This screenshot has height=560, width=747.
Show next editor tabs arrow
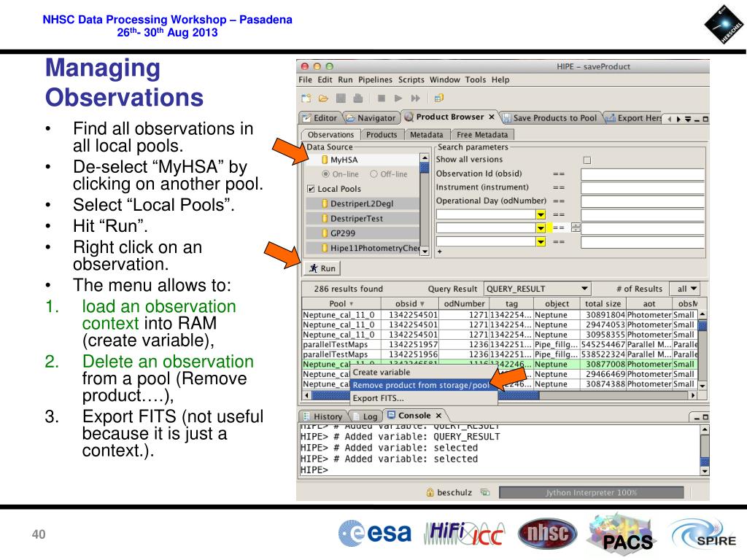tap(678, 119)
